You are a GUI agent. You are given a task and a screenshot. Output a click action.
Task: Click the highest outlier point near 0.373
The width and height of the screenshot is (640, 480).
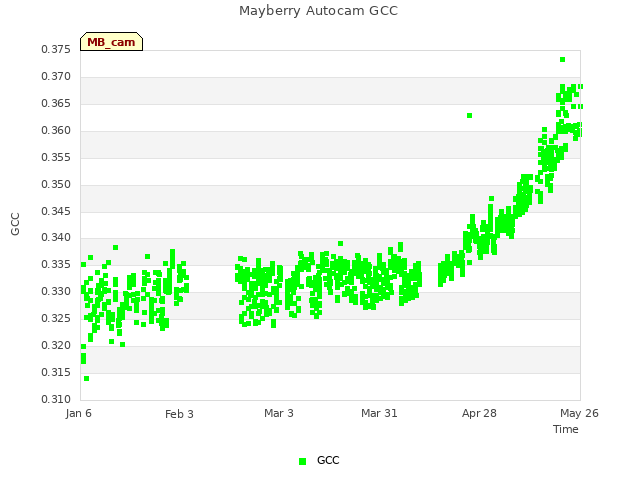pos(562,60)
